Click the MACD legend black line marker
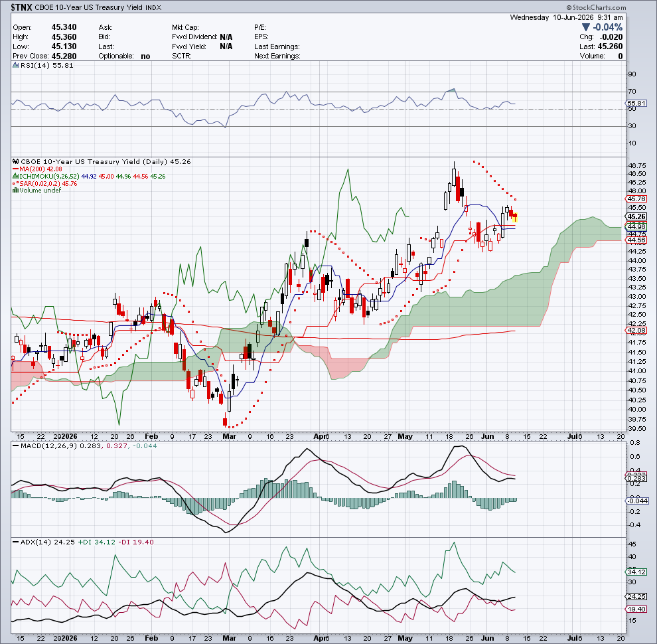Viewport: 657px width, 644px height. (x=15, y=445)
